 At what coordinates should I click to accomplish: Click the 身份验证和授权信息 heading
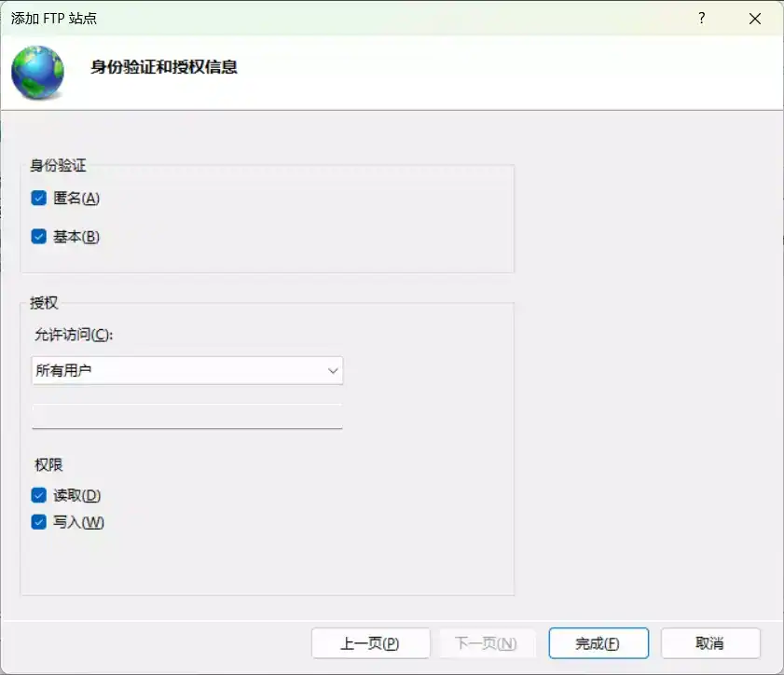[164, 66]
